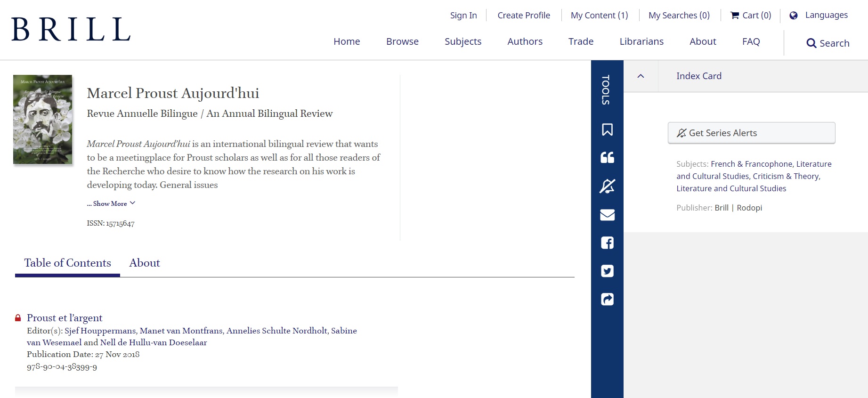Click the Marcel Proust Aujourd'hui heading

point(173,93)
